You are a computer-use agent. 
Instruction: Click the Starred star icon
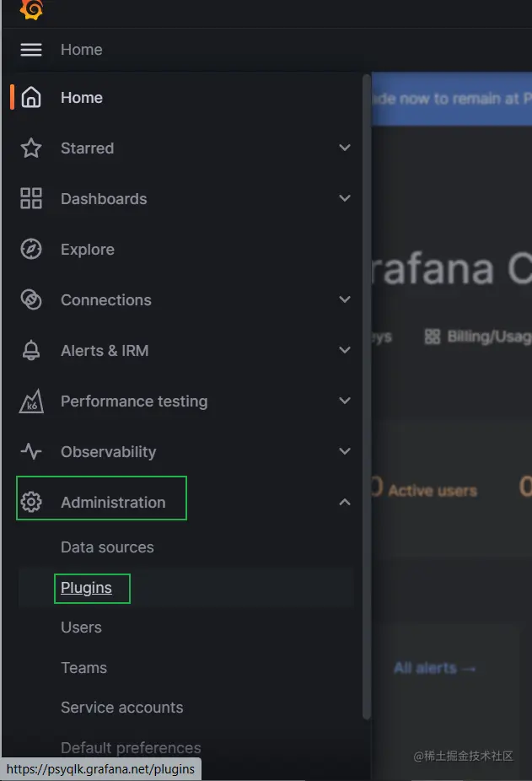(31, 148)
